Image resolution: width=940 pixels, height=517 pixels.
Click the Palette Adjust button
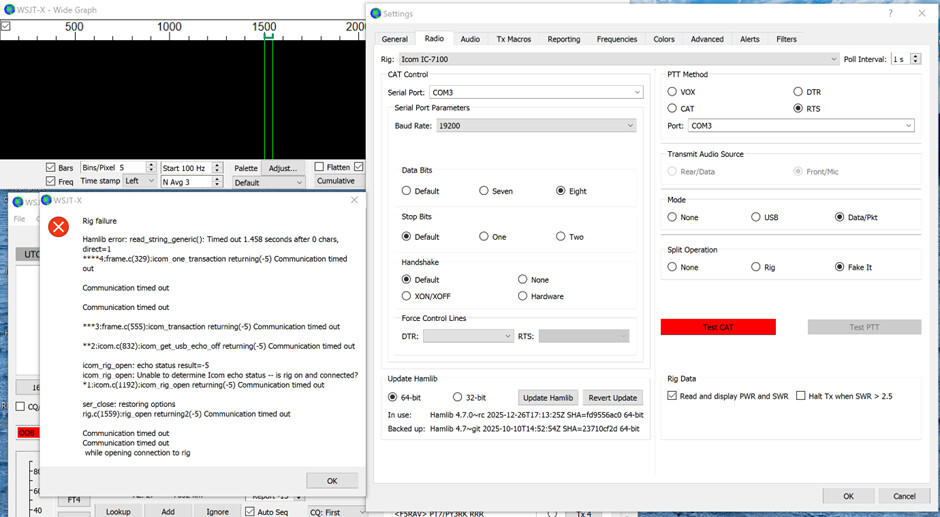coord(283,168)
